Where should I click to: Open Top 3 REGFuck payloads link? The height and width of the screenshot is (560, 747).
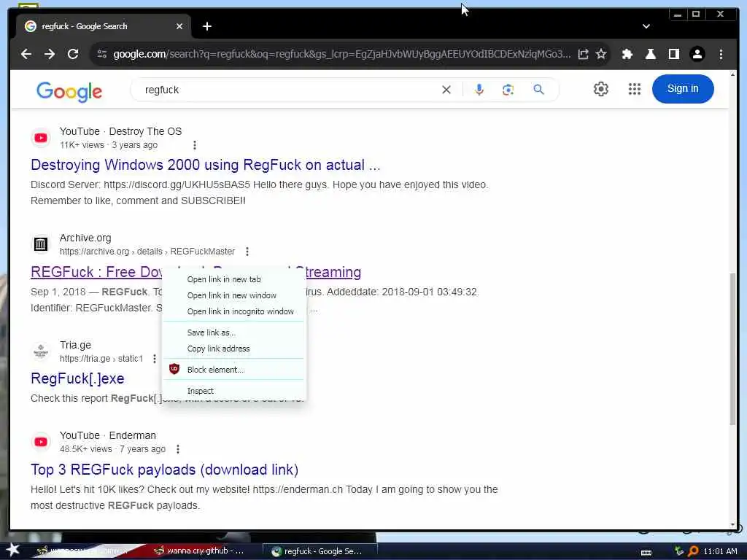tap(164, 470)
